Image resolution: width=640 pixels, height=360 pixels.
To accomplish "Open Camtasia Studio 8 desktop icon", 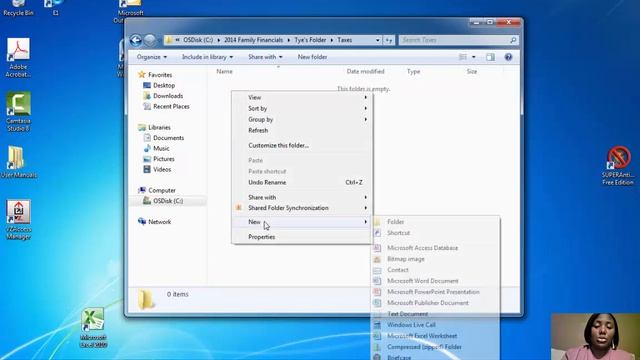I will tap(18, 111).
